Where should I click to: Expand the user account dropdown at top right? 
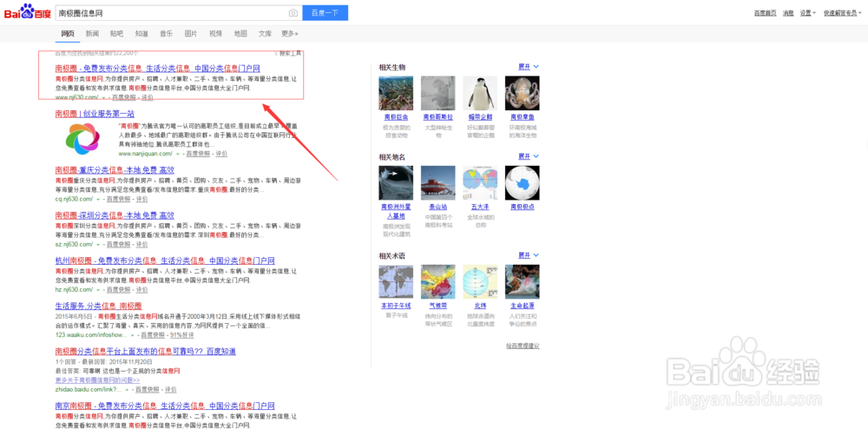click(x=843, y=13)
